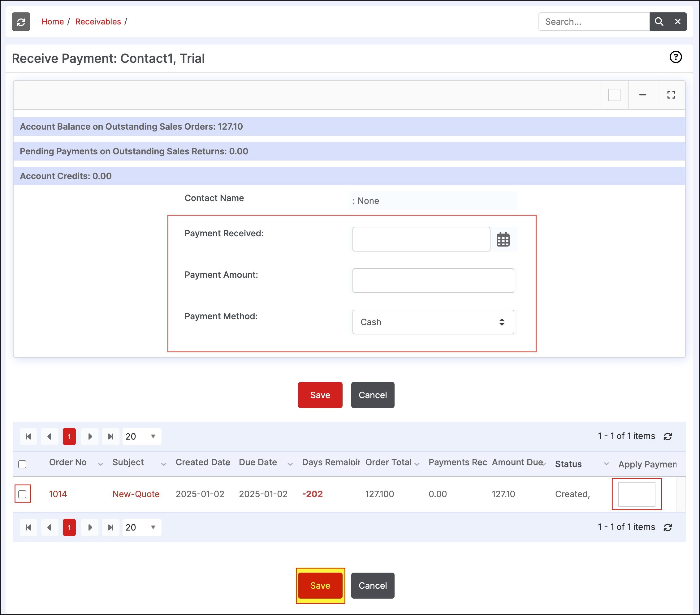
Task: Sort by the Payments Received column header
Action: point(457,462)
